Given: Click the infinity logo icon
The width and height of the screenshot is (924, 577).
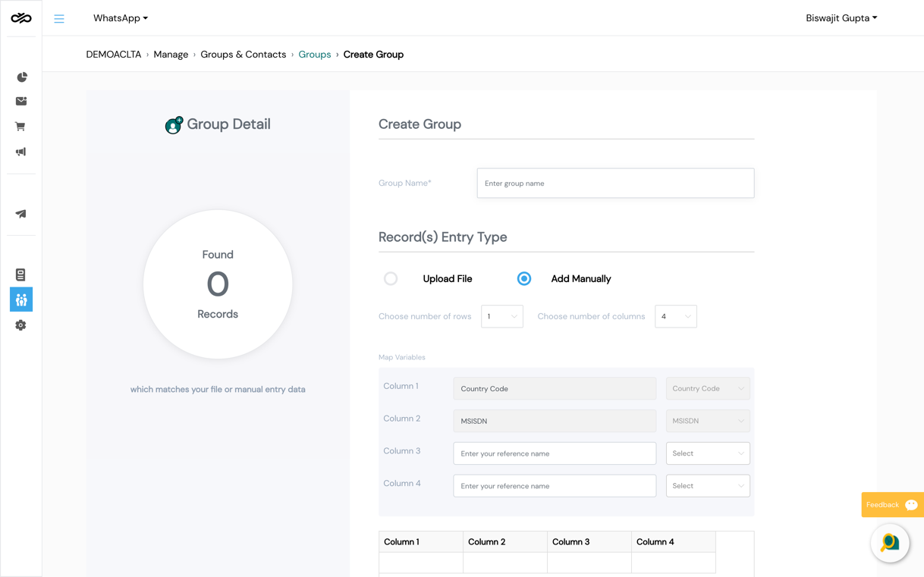Looking at the screenshot, I should 21,17.
